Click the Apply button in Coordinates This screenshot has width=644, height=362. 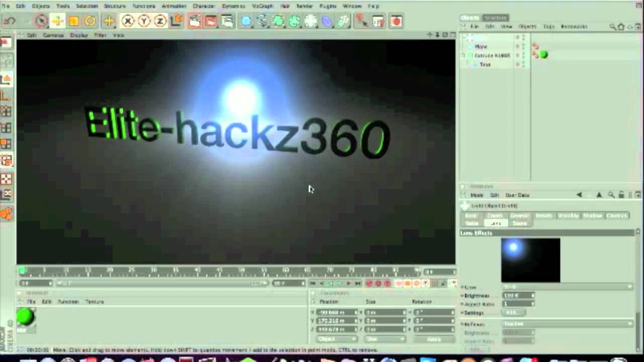point(433,339)
